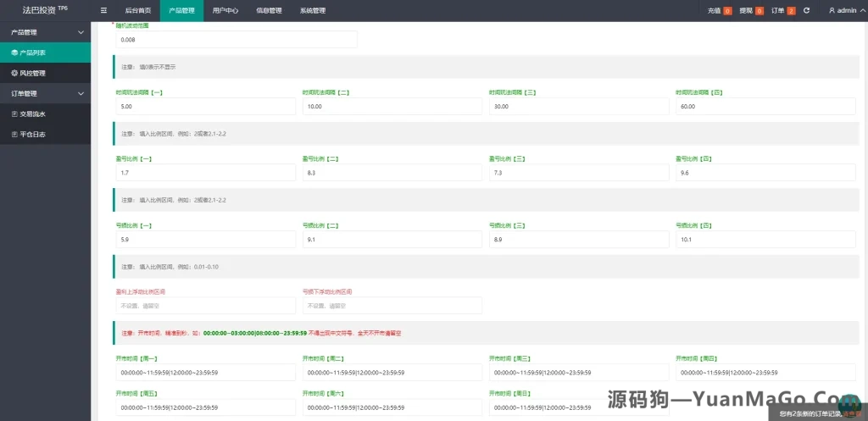Click the 随机波动范围 field showing 0.008
This screenshot has height=421, width=868.
236,40
